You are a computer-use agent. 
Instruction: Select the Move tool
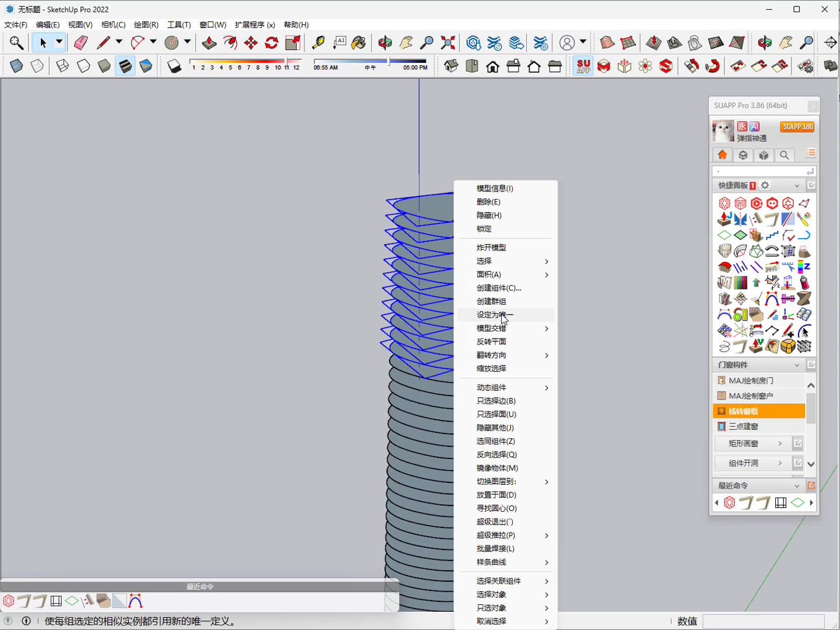251,43
